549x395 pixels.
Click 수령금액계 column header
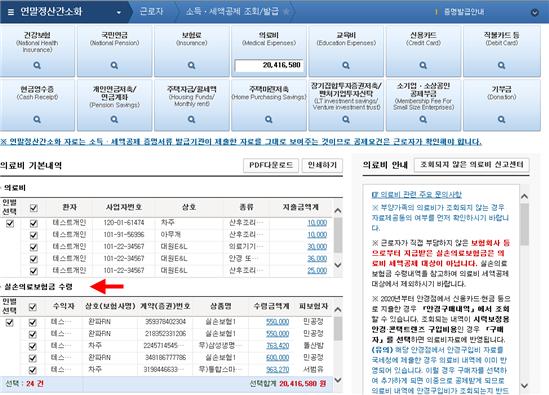click(x=271, y=306)
